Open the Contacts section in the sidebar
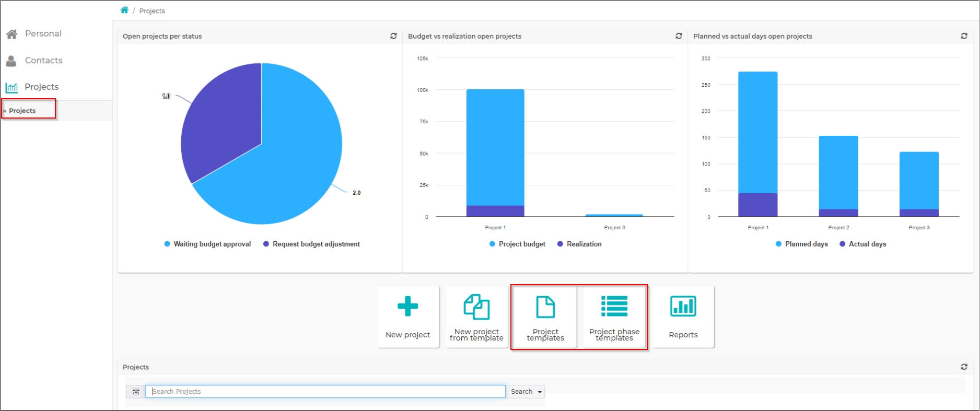 click(x=34, y=61)
